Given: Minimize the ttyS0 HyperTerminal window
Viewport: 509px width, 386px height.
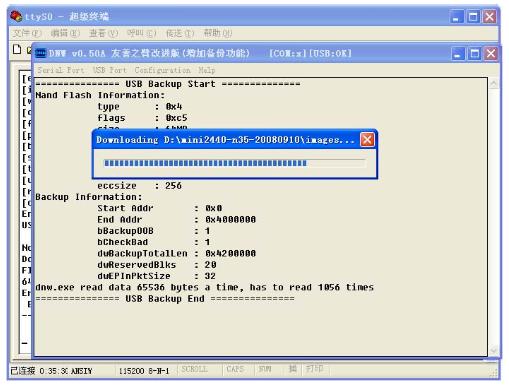Looking at the screenshot, I should pyautogui.click(x=456, y=17).
